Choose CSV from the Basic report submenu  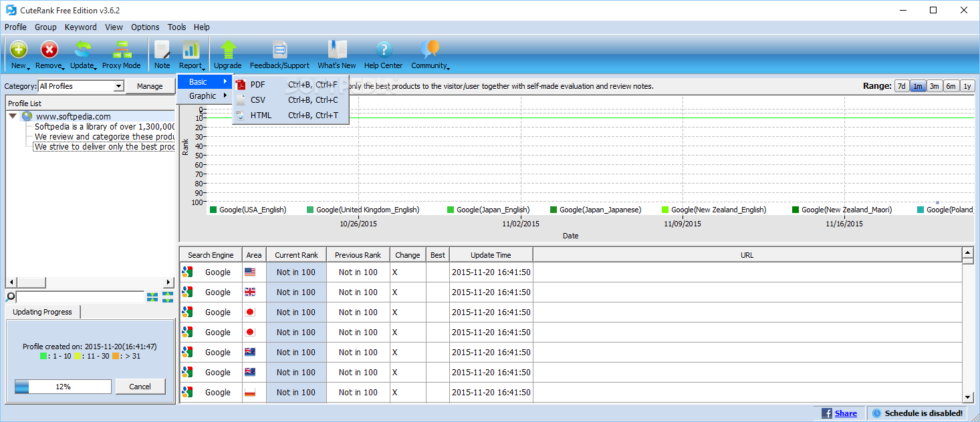coord(291,100)
